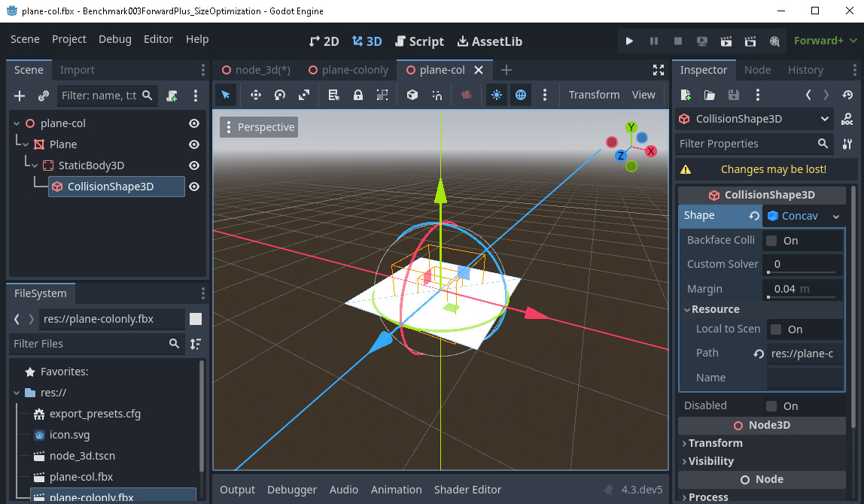Image resolution: width=864 pixels, height=504 pixels.
Task: Click the Add Child Node plus icon
Action: click(x=19, y=95)
